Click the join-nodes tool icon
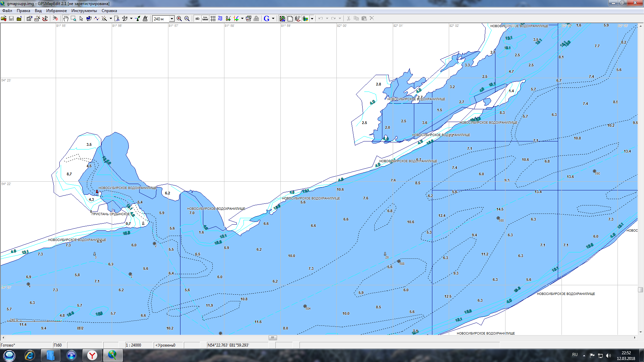644x362 pixels. (x=228, y=18)
